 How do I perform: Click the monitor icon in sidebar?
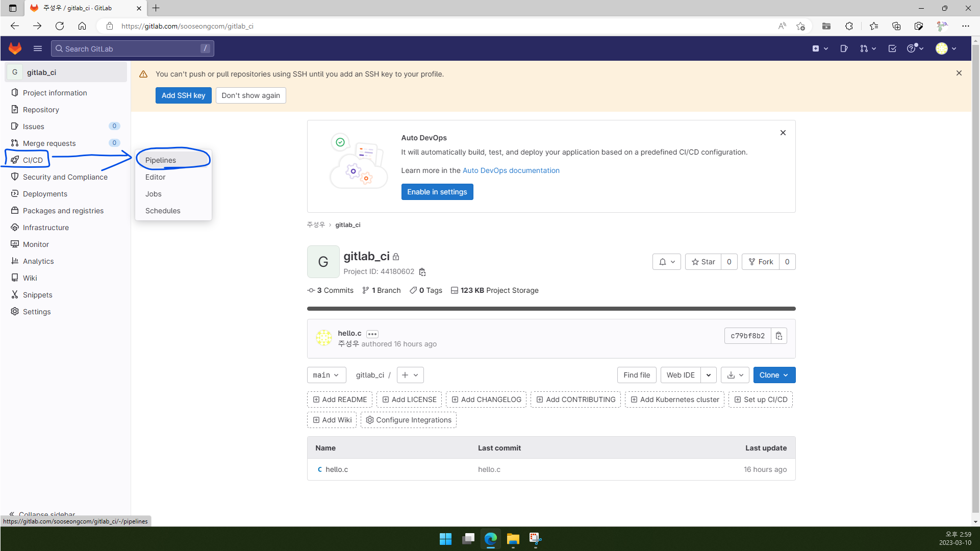tap(15, 243)
